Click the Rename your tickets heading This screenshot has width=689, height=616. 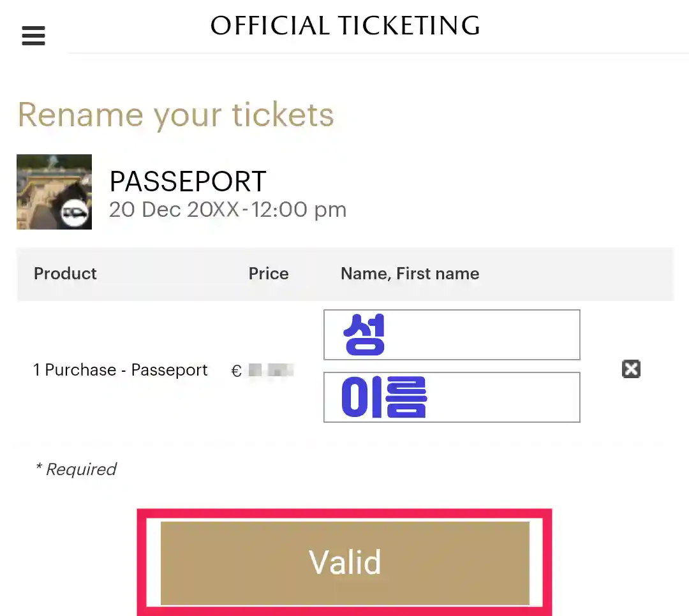tap(176, 115)
